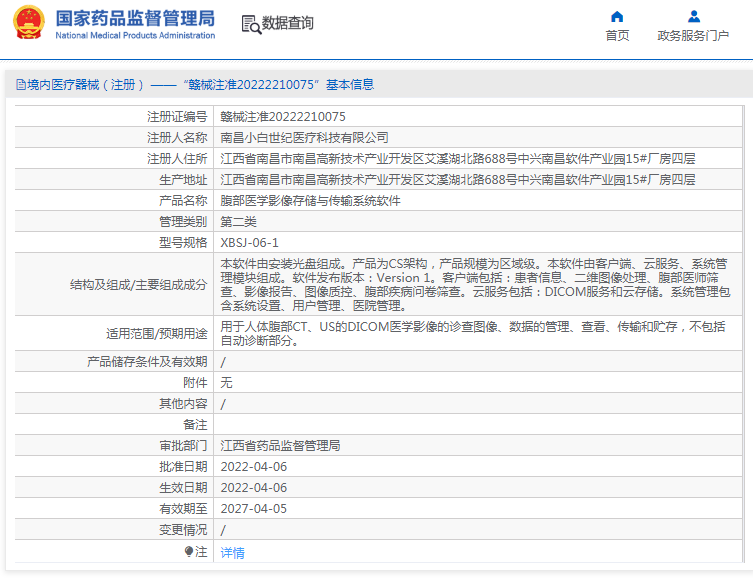Image resolution: width=753 pixels, height=579 pixels.
Task: Click the 注册人住所 address value
Action: tap(458, 158)
